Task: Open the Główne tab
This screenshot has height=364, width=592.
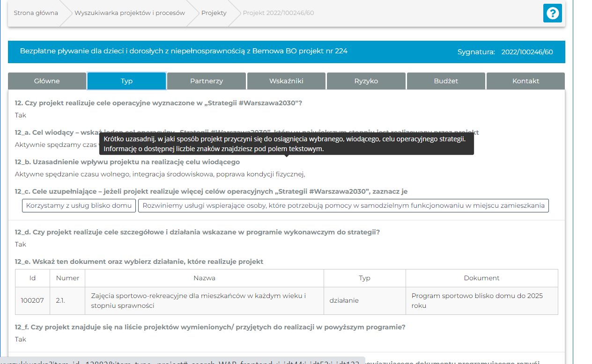Action: [x=47, y=81]
